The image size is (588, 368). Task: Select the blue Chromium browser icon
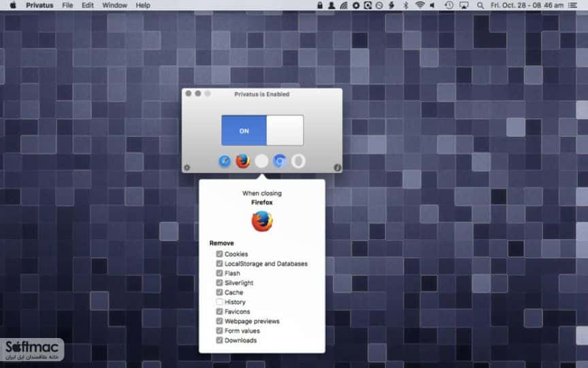[280, 162]
